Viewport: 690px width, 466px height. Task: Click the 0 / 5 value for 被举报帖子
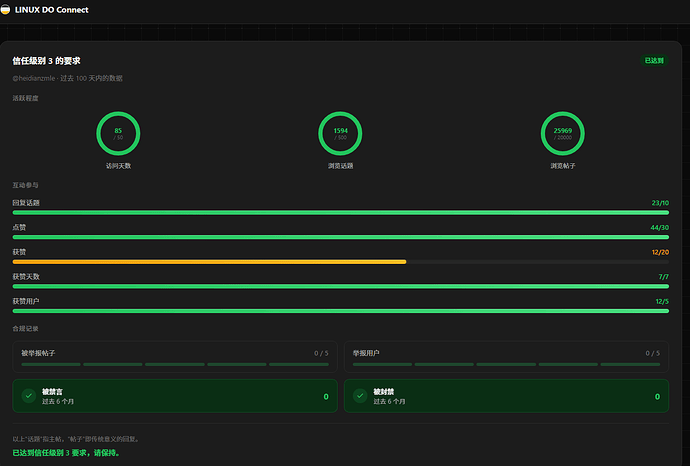pos(321,353)
